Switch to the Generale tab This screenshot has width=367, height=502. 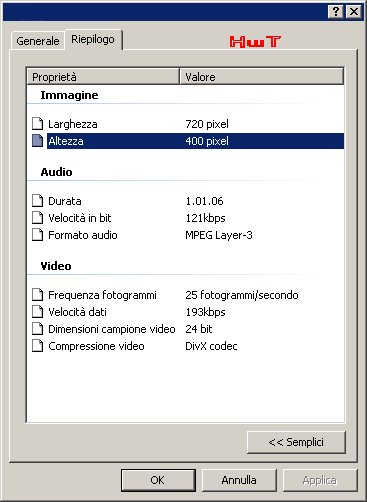click(38, 41)
